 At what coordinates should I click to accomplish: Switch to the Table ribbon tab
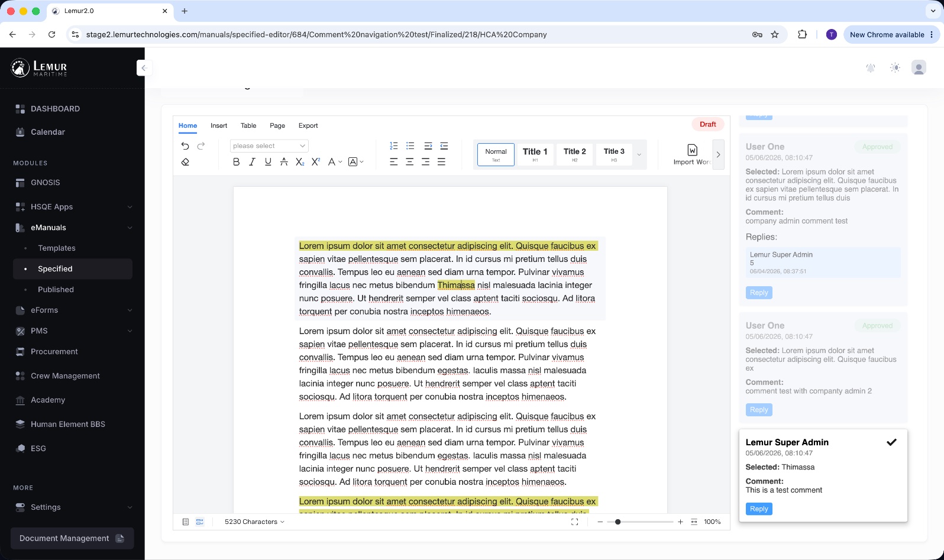[x=248, y=125]
